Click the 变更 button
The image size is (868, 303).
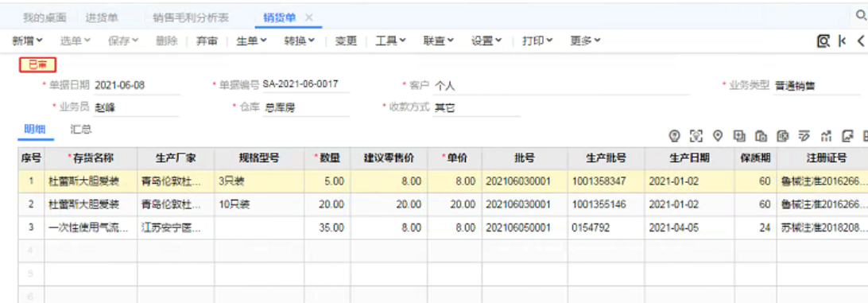click(x=346, y=41)
